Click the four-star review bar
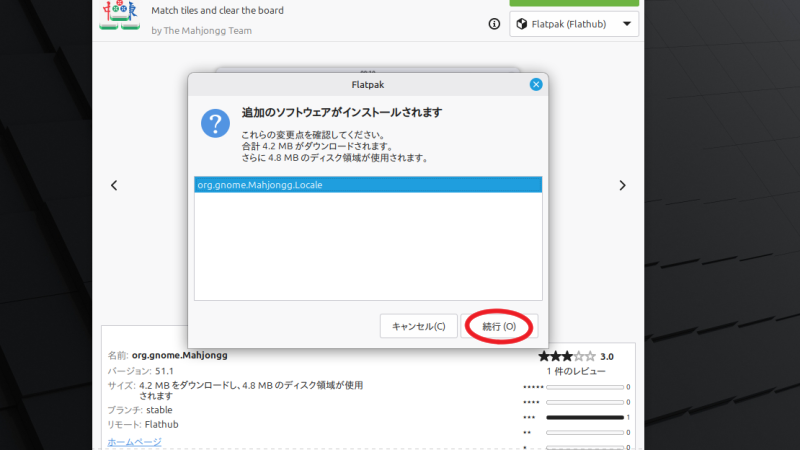The image size is (800, 450). click(x=585, y=402)
